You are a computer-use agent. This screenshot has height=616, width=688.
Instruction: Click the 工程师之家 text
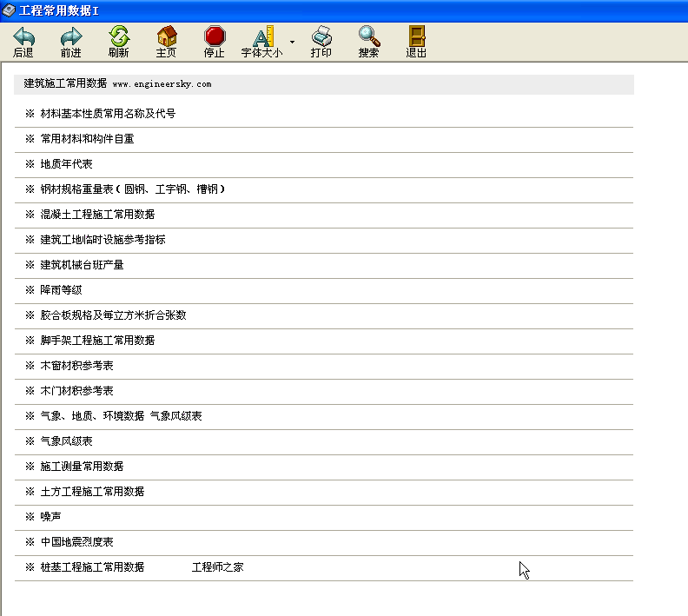tap(218, 567)
